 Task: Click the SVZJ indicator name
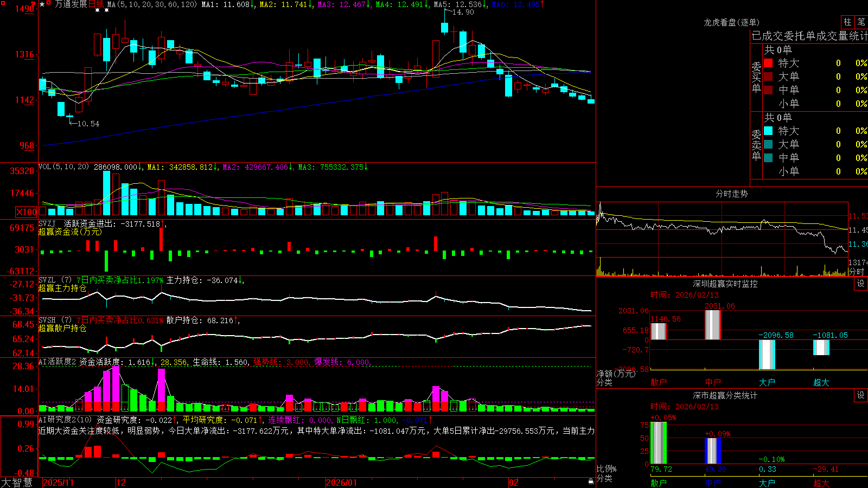pos(47,223)
